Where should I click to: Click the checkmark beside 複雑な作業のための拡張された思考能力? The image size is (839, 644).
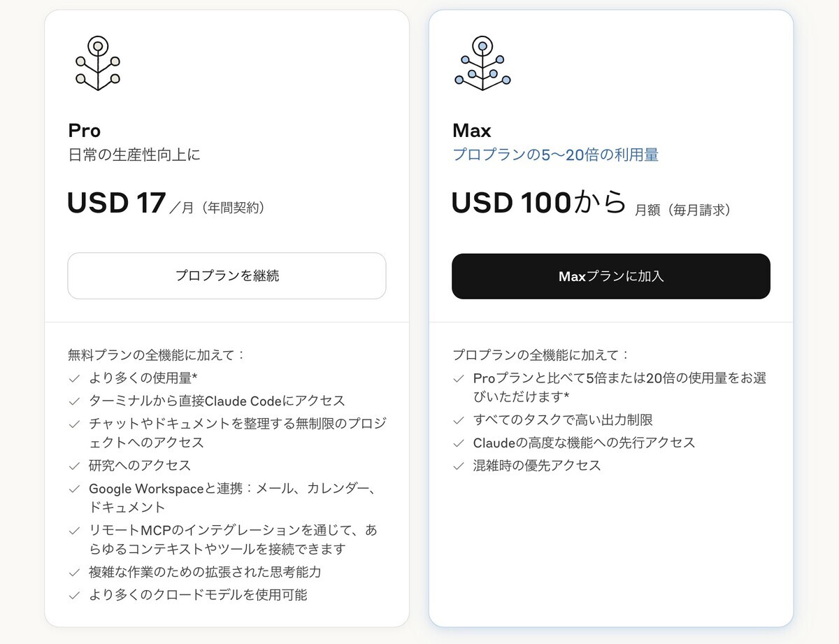(74, 572)
